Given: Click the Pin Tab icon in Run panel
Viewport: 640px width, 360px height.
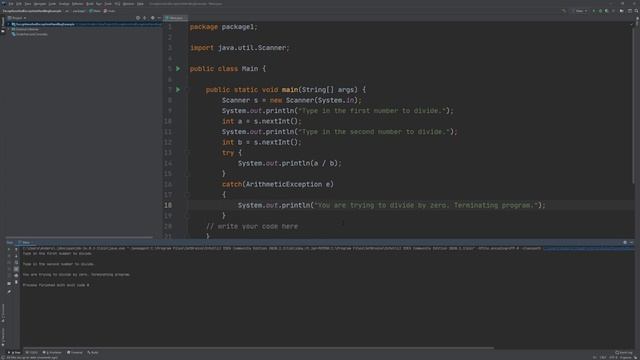Looking at the screenshot, I should [9, 291].
